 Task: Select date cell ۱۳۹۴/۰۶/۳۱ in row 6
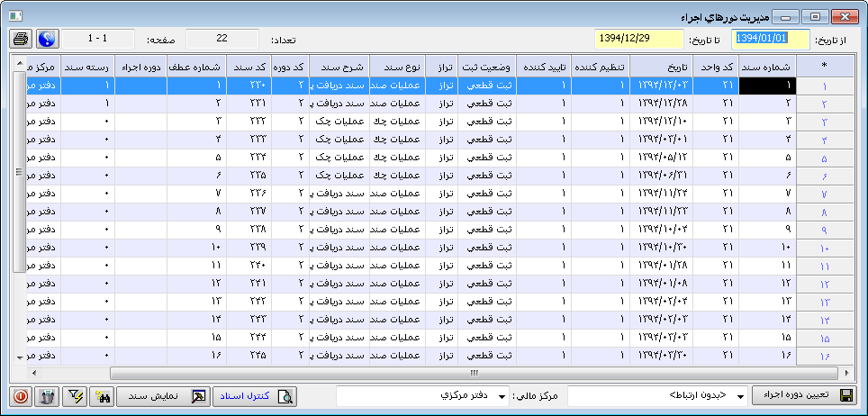click(661, 176)
